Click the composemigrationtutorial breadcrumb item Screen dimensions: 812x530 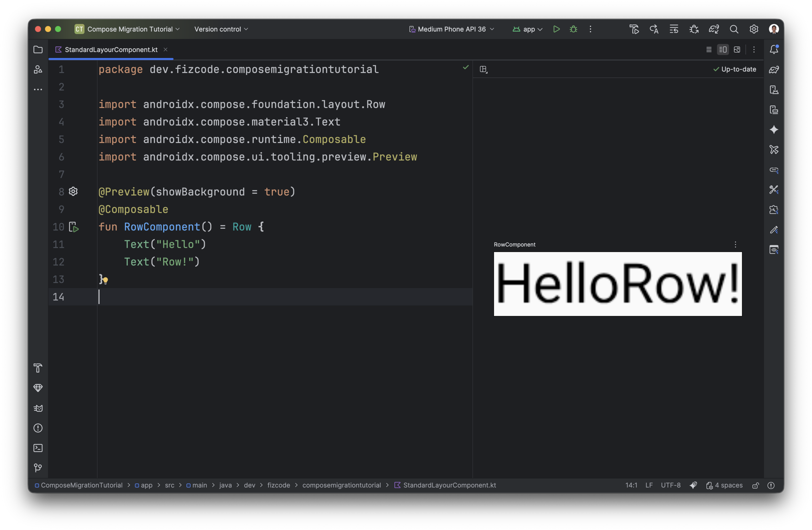pos(342,485)
